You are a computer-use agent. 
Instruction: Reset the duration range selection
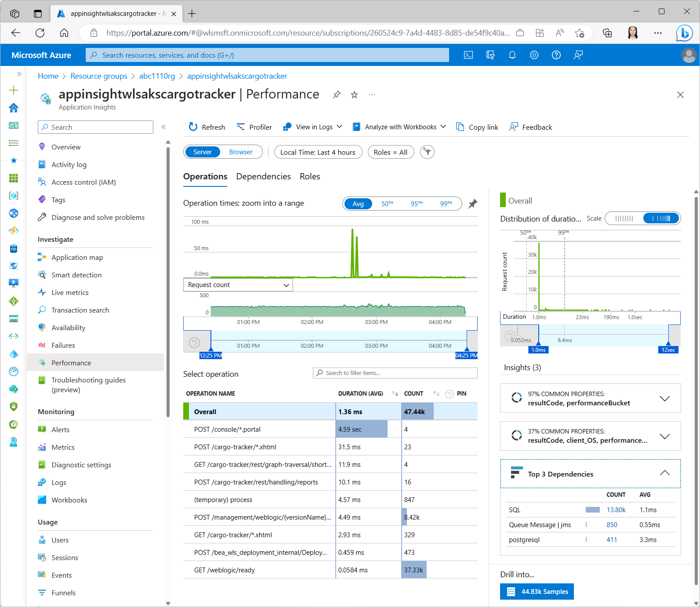click(510, 336)
